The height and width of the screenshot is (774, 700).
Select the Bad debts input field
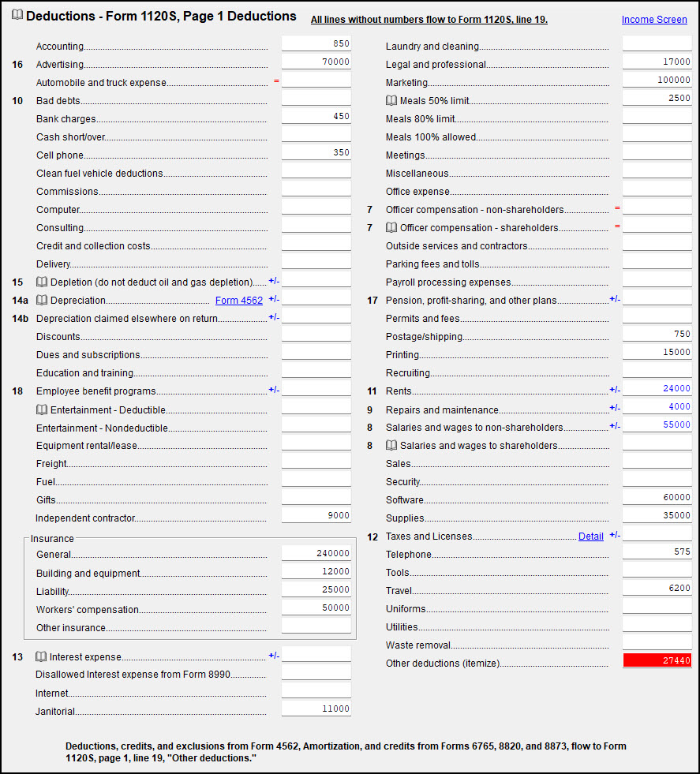coord(316,98)
